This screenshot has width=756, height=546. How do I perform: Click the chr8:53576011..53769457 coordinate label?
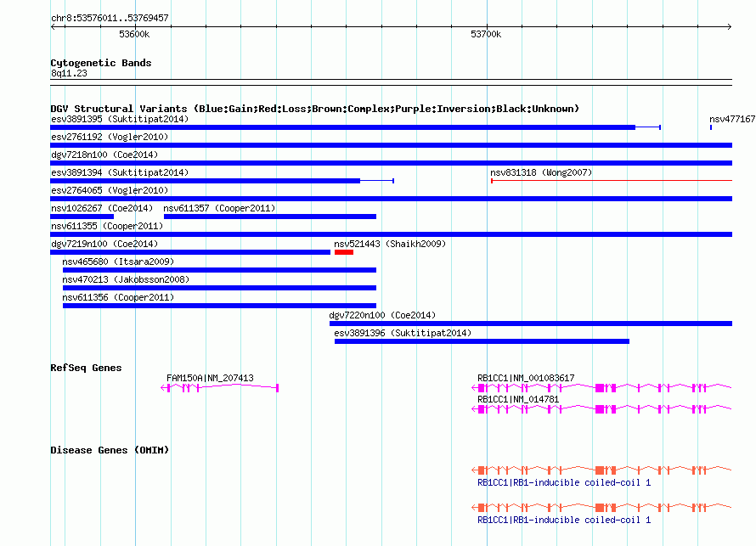(110, 19)
